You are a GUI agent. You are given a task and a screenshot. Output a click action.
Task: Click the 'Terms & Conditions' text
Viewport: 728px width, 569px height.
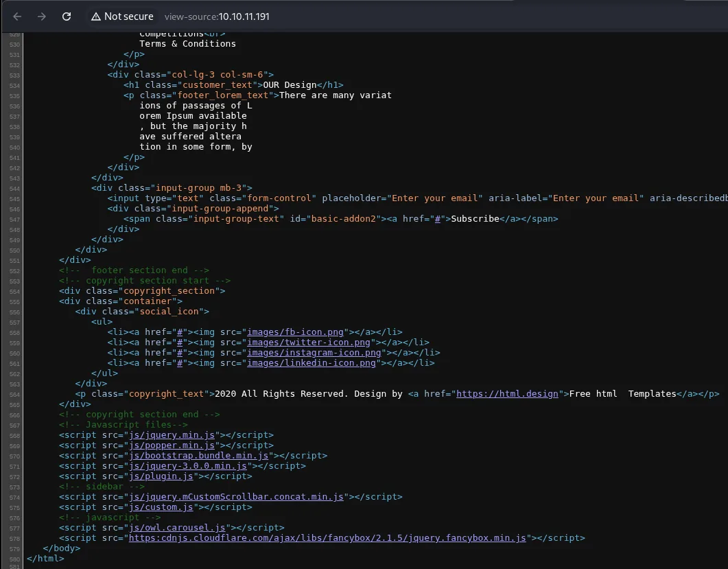pos(187,44)
